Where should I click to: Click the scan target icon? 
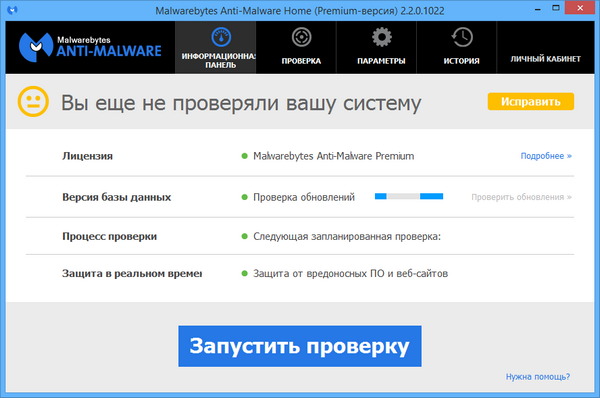tap(302, 37)
